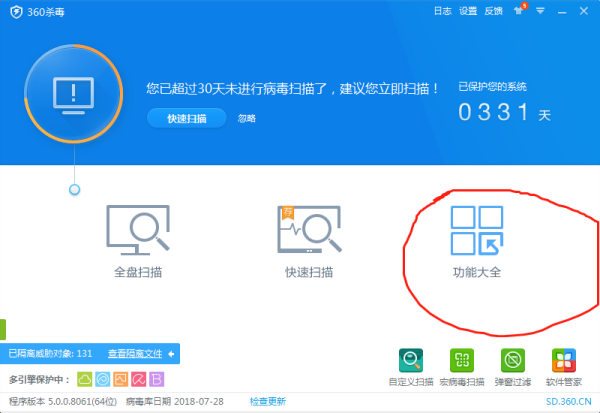Click the 30天未进行病毒扫描 warning message
The image size is (600, 413).
(x=292, y=88)
